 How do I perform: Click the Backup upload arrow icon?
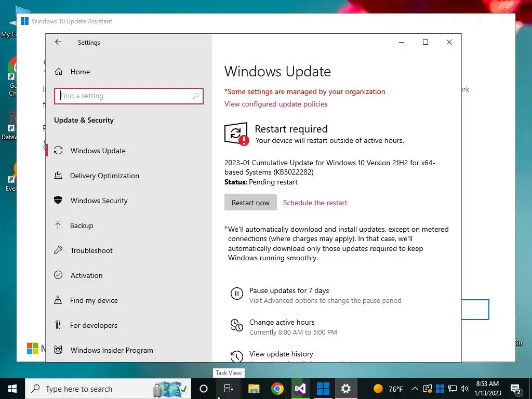click(x=58, y=225)
